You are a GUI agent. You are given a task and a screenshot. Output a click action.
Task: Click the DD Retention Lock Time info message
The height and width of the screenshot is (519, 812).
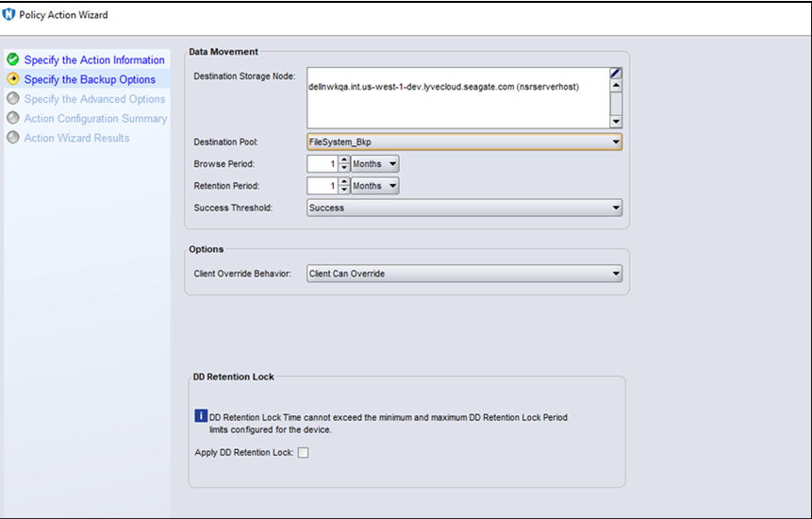pyautogui.click(x=389, y=423)
